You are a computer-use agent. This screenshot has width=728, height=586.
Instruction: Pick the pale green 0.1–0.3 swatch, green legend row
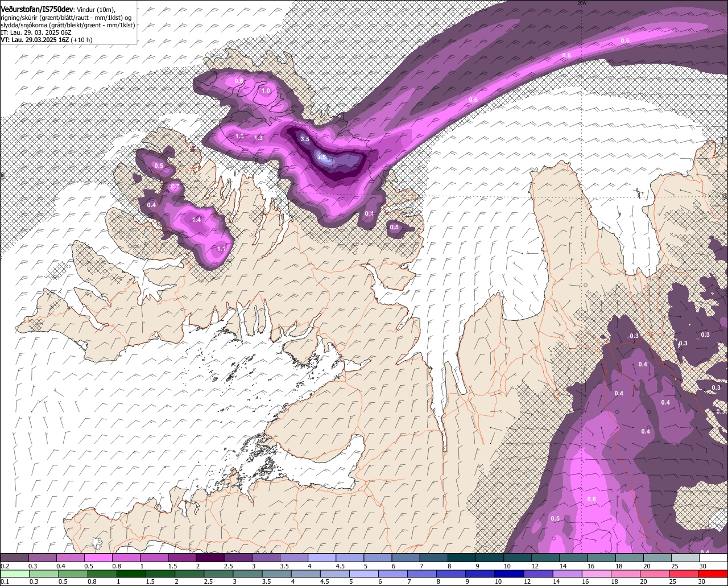[x=14, y=573]
